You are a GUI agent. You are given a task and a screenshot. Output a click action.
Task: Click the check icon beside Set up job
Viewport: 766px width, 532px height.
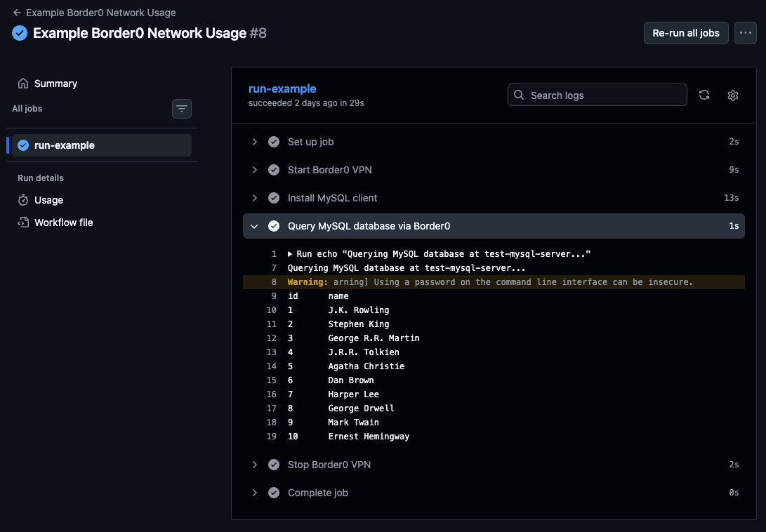(274, 142)
